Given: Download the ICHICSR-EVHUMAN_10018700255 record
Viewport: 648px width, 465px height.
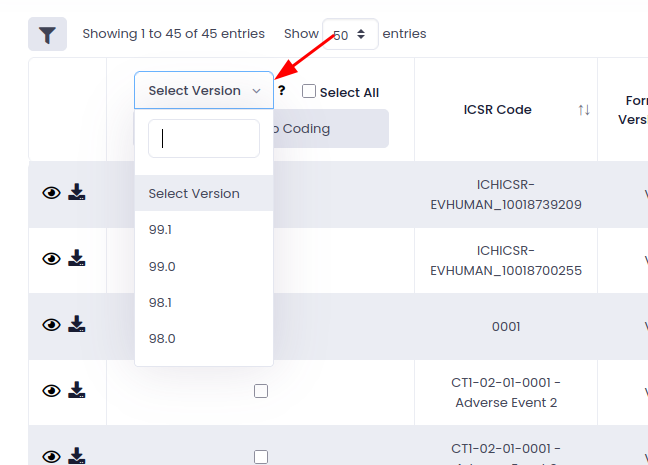Looking at the screenshot, I should (77, 259).
